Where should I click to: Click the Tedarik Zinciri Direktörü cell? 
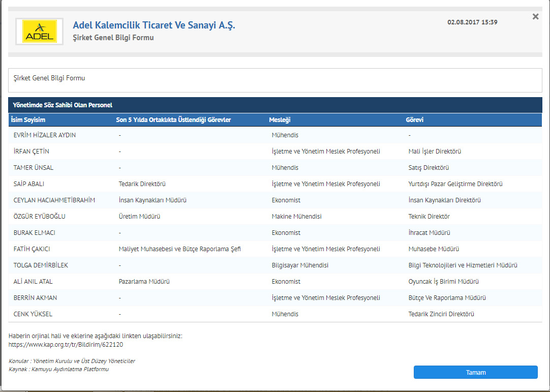tap(441, 314)
